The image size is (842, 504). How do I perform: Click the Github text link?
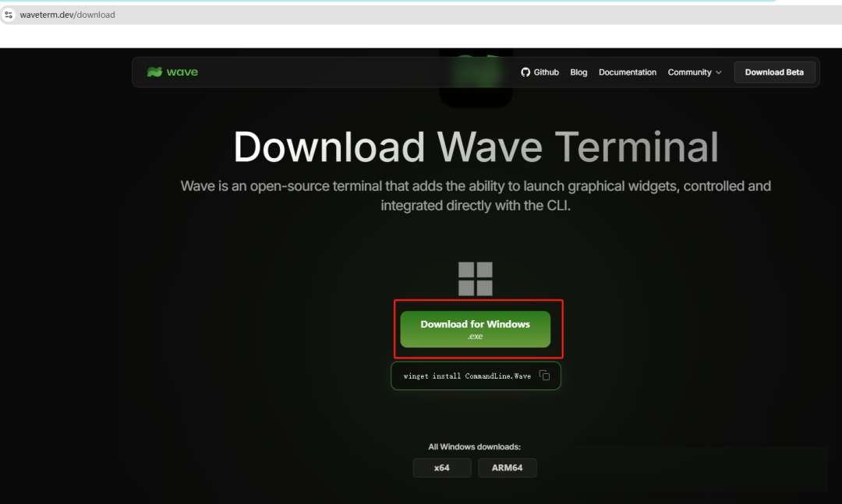(x=546, y=72)
